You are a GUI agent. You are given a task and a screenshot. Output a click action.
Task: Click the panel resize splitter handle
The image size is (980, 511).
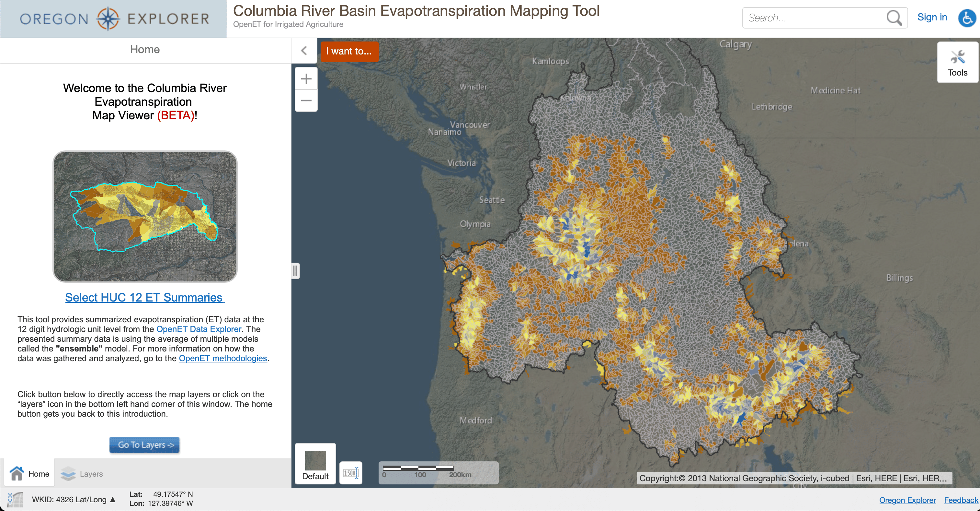[x=295, y=271]
